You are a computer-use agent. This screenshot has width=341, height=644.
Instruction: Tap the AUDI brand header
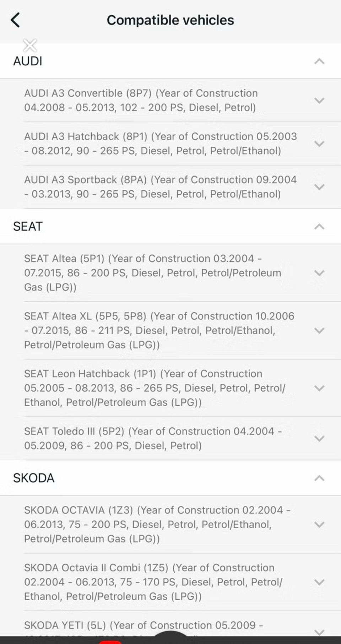pyautogui.click(x=28, y=61)
